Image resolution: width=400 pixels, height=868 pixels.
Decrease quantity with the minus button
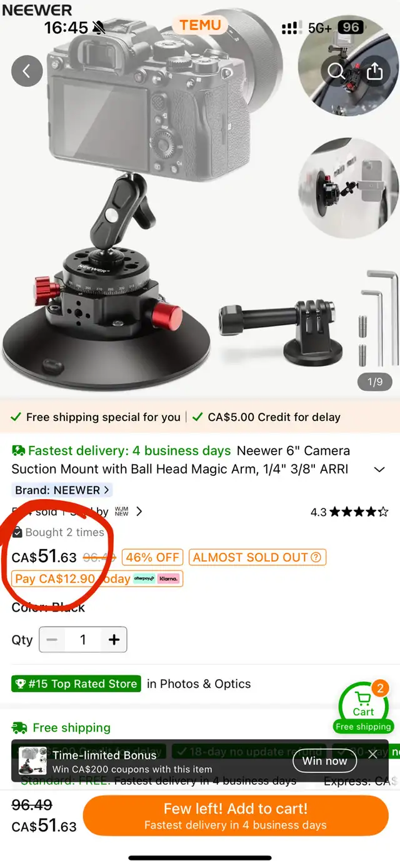(x=52, y=640)
